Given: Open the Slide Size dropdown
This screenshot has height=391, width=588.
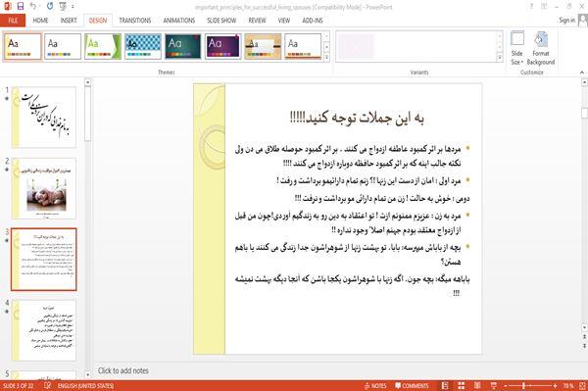Looking at the screenshot, I should click(x=517, y=48).
